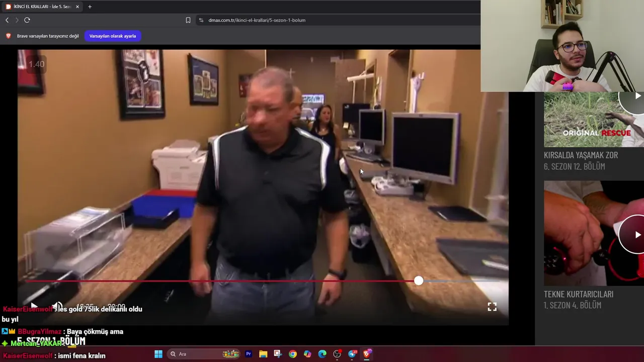Click the Mertcan_YAKAR chat username

click(x=35, y=343)
